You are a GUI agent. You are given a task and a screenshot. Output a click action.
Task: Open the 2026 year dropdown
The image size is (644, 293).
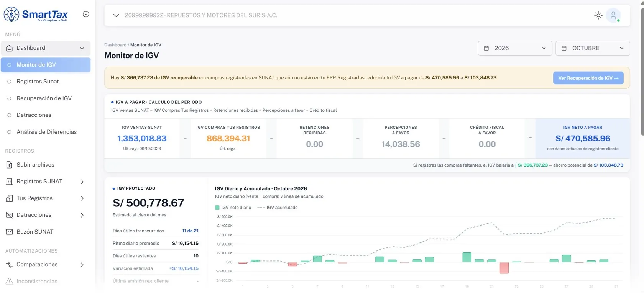point(515,48)
